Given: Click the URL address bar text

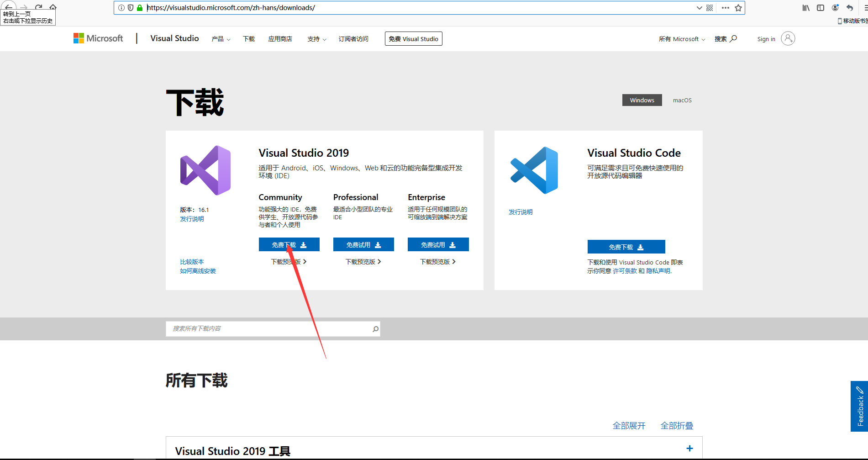Looking at the screenshot, I should 231,8.
